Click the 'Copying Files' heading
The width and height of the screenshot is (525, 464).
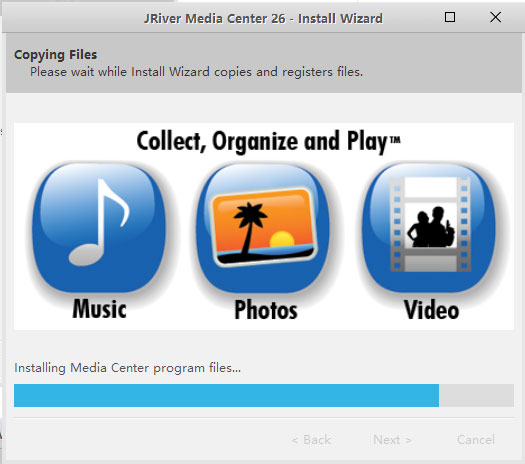56,55
